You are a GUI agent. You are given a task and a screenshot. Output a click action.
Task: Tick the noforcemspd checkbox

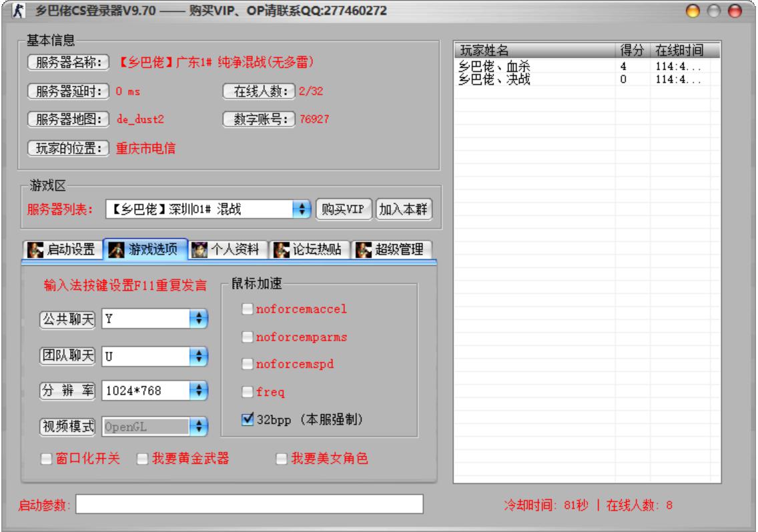click(x=248, y=363)
